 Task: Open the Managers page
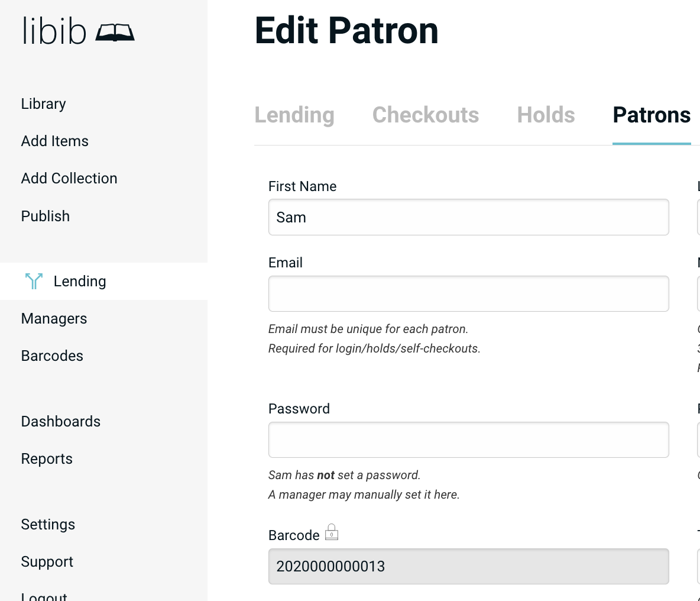point(54,318)
